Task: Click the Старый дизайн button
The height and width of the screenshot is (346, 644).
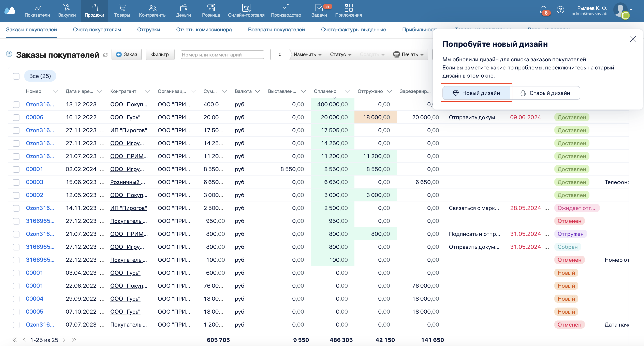Action: [x=545, y=93]
